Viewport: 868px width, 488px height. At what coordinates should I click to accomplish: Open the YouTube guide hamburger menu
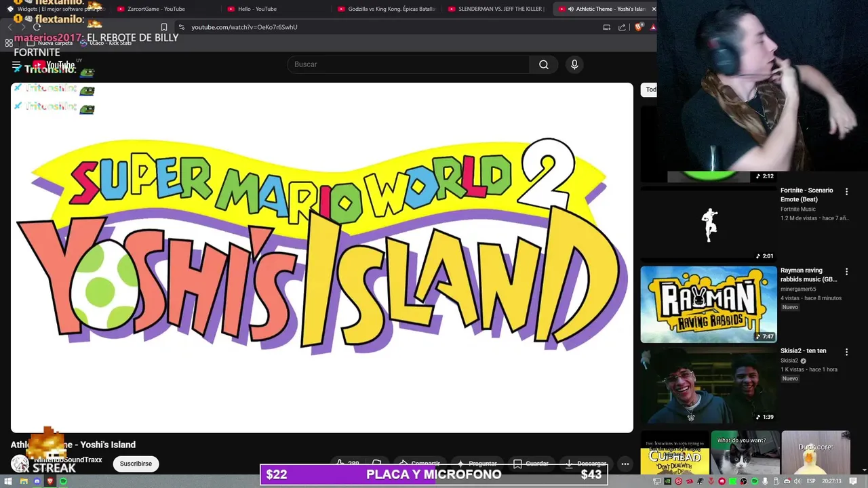coord(16,65)
